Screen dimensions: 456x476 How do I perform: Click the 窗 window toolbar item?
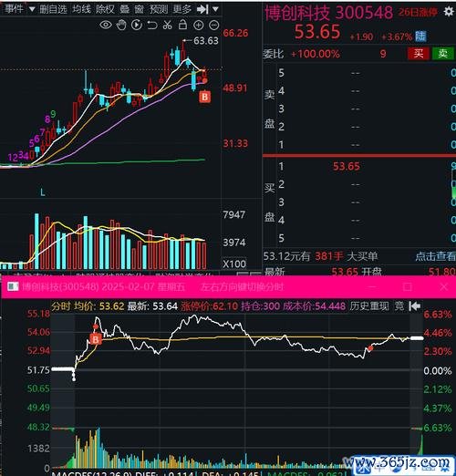139,9
